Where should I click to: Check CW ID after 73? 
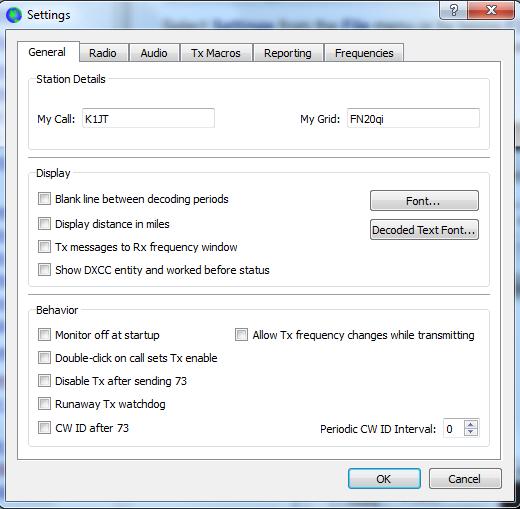(x=44, y=428)
